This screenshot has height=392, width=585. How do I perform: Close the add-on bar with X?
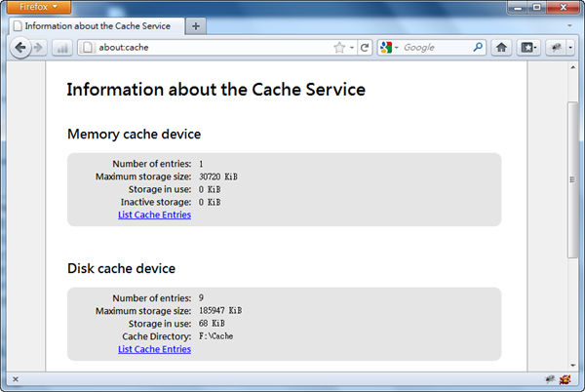click(x=14, y=378)
